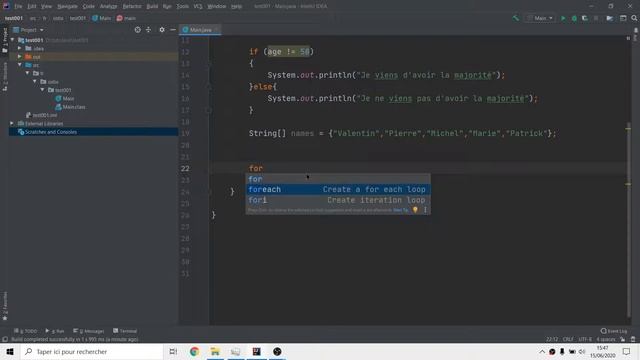Click Main breadcrumb in navigation bar

101,18
